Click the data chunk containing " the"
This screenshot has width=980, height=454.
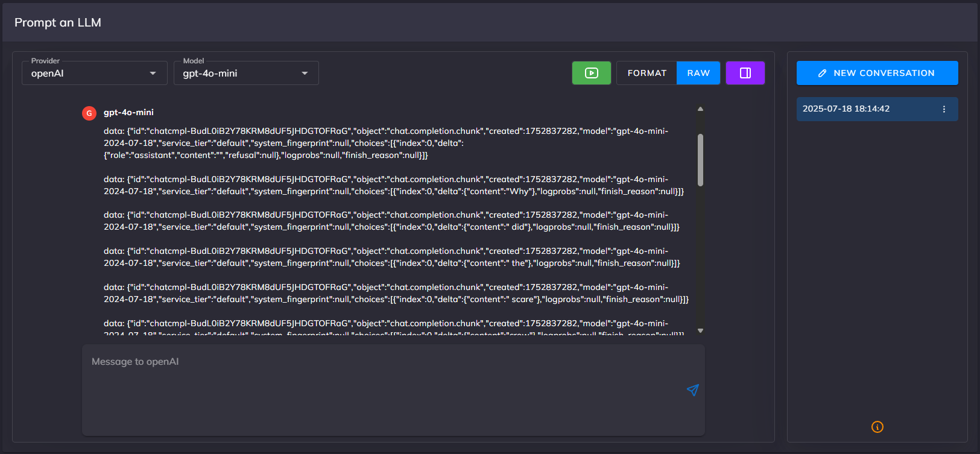[x=392, y=257]
